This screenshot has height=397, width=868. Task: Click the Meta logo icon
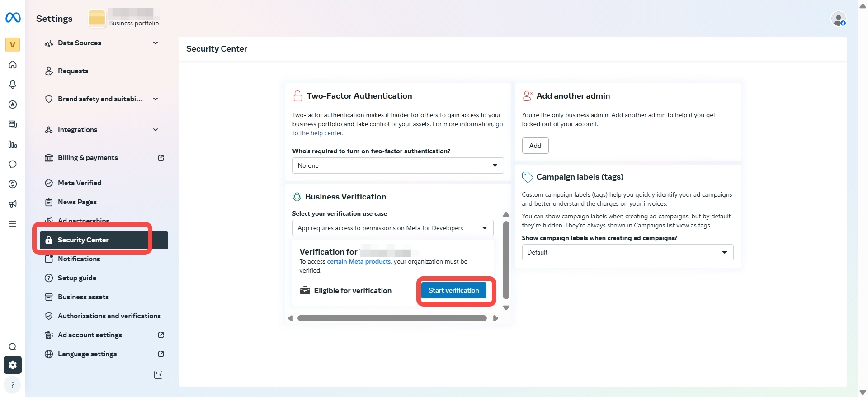coord(13,18)
